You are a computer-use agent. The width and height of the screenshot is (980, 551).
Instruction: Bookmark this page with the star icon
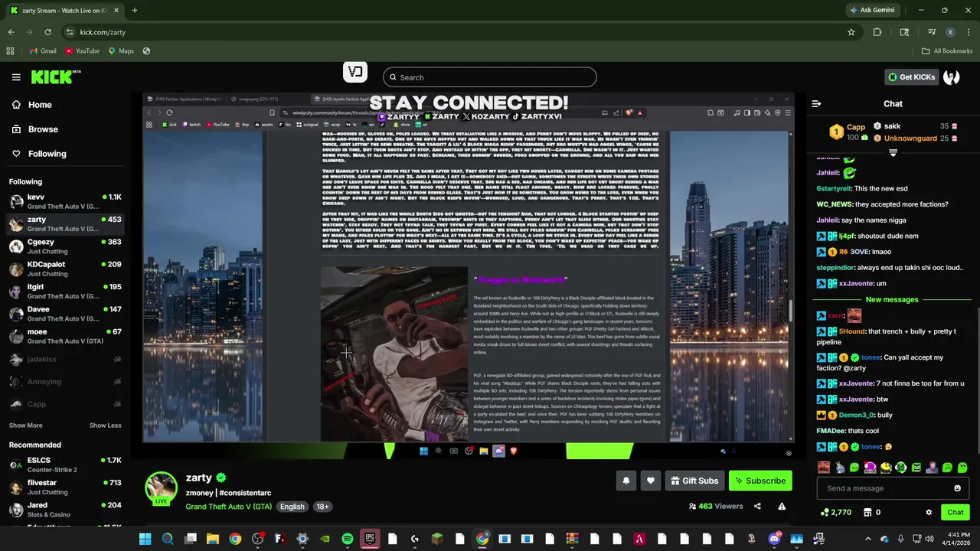pyautogui.click(x=851, y=32)
